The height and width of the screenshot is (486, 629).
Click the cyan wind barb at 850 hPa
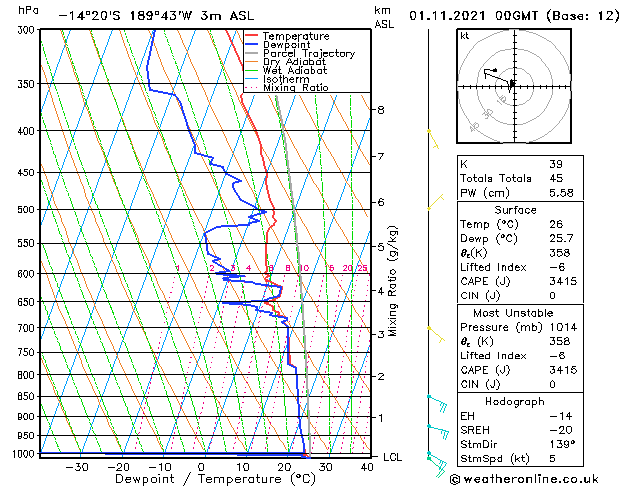[x=438, y=403]
